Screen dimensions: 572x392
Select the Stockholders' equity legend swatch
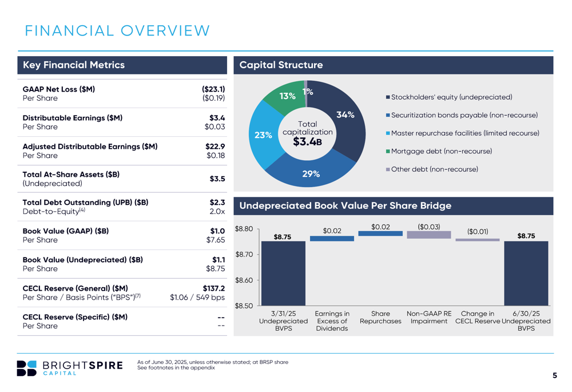click(388, 97)
